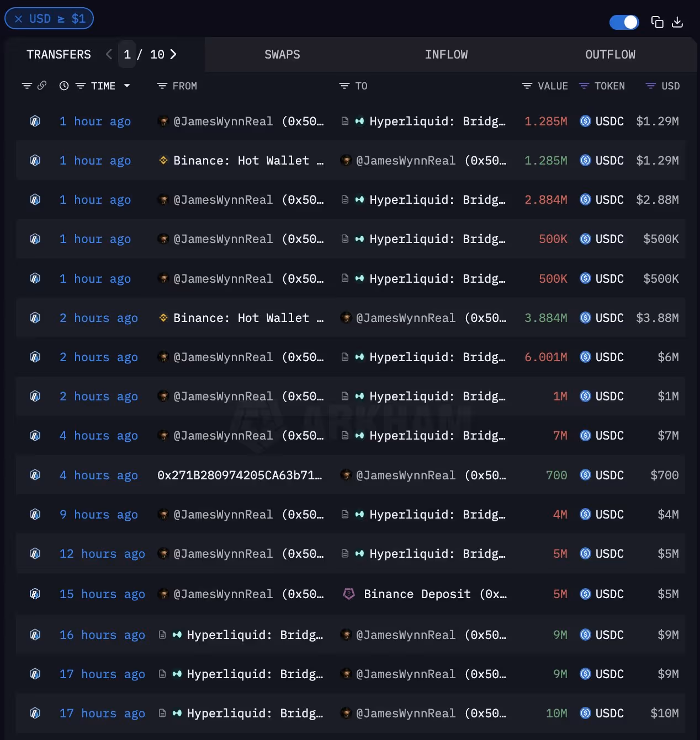Image resolution: width=700 pixels, height=740 pixels.
Task: Click the USDC token icon on first transfer
Action: (x=585, y=121)
